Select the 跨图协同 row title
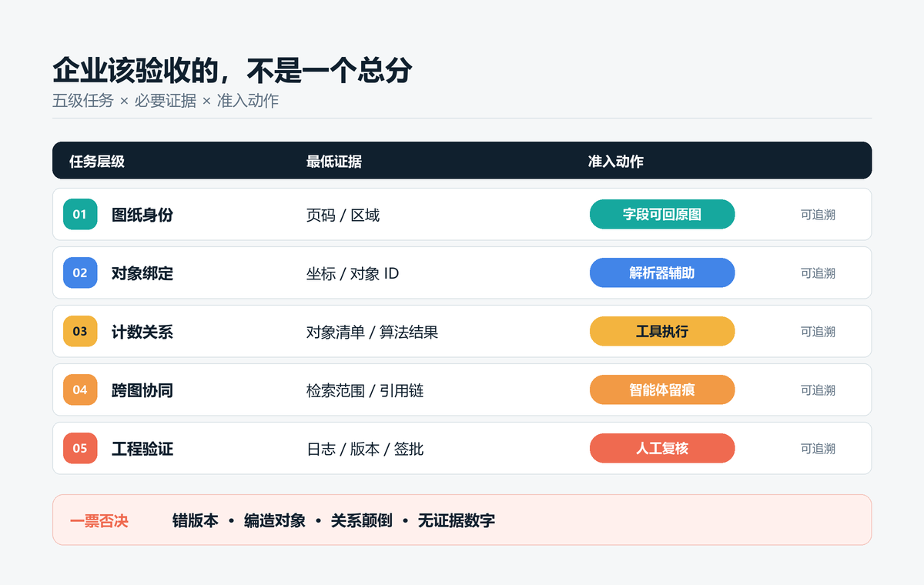Viewport: 924px width, 585px height. coord(142,390)
